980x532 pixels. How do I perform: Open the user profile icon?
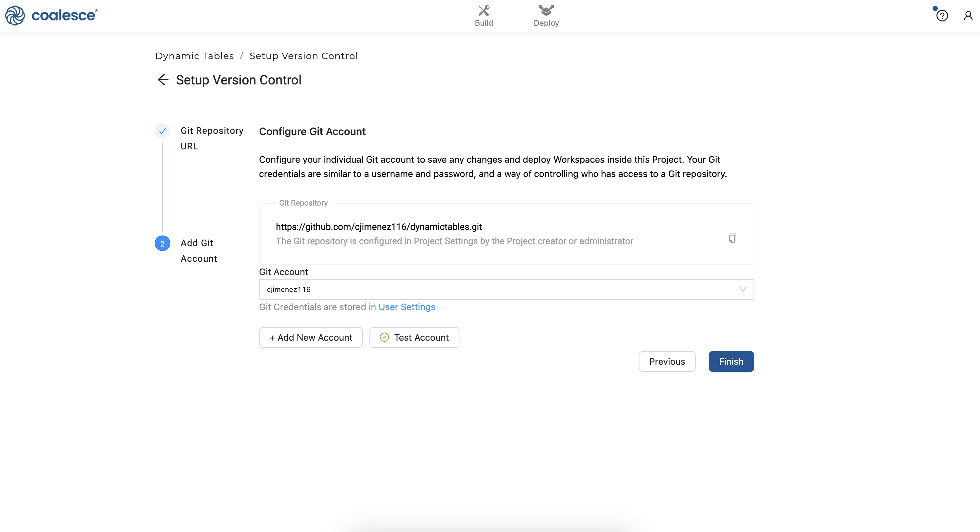coord(968,16)
